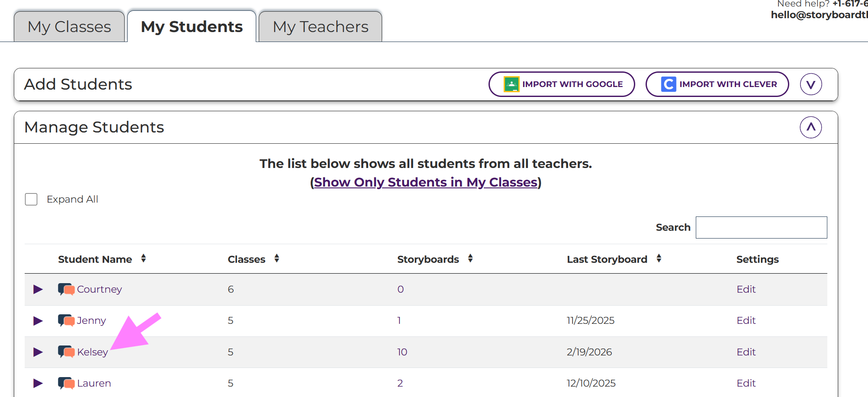Focus the student Search field
This screenshot has width=868, height=397.
tap(761, 227)
